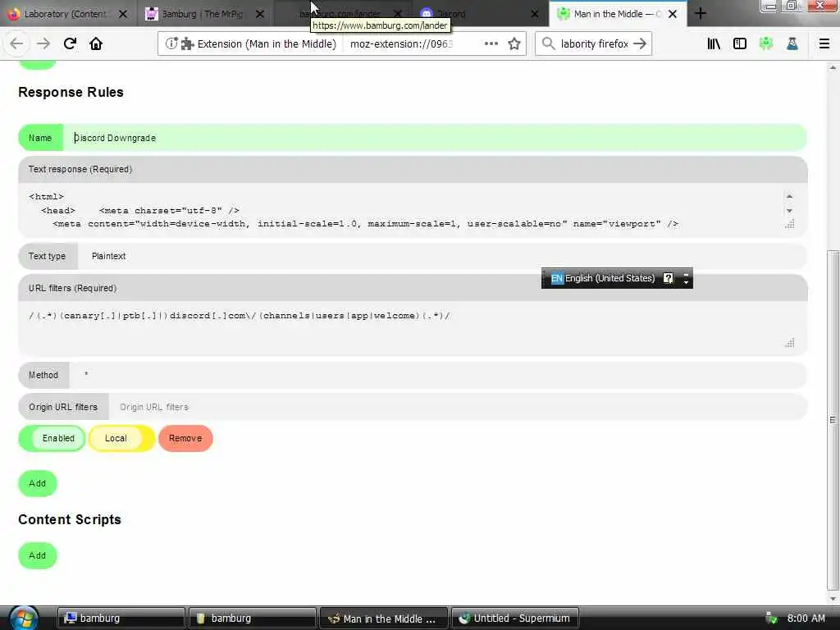Click the text response scroll down arrow
The image size is (840, 630).
pos(789,211)
